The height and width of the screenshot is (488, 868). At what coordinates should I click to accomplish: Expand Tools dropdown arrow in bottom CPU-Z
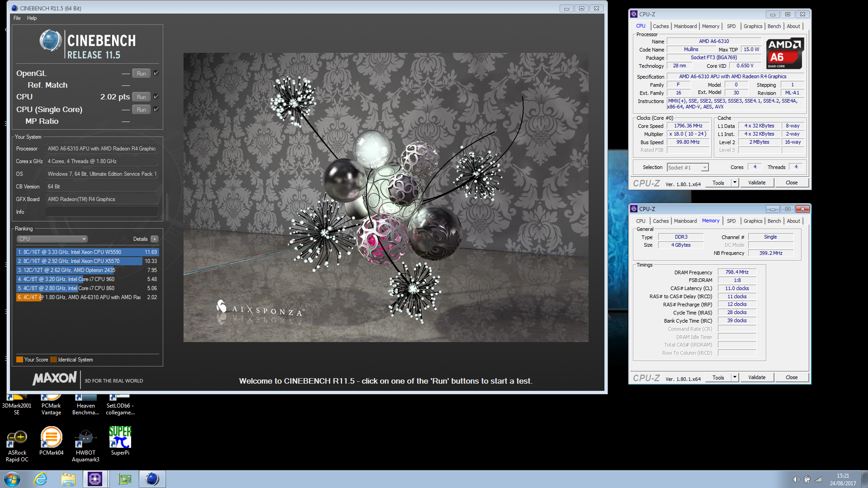[x=735, y=377]
